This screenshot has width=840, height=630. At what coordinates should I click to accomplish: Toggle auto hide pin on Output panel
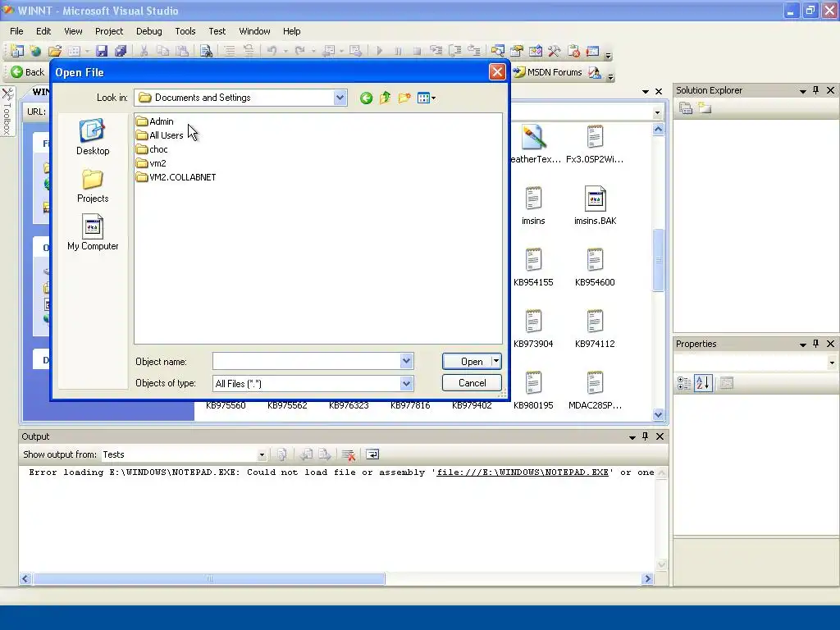pos(646,436)
